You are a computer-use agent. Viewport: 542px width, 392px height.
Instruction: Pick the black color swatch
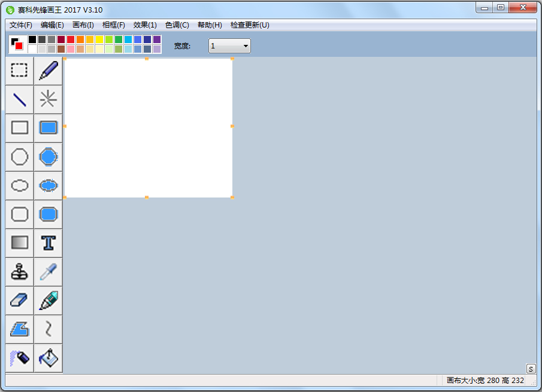[32, 39]
